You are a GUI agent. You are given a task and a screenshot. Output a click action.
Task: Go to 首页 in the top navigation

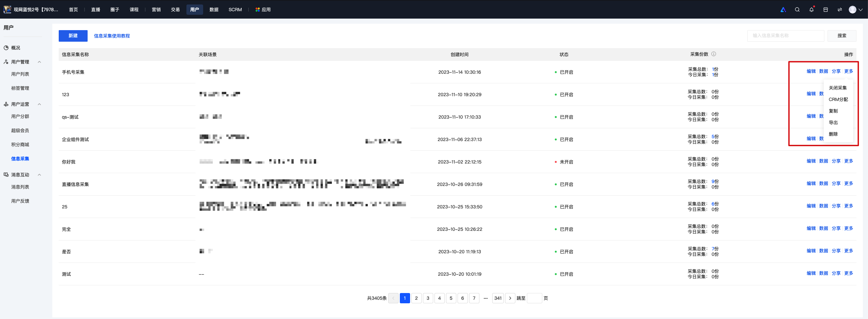[x=73, y=9]
